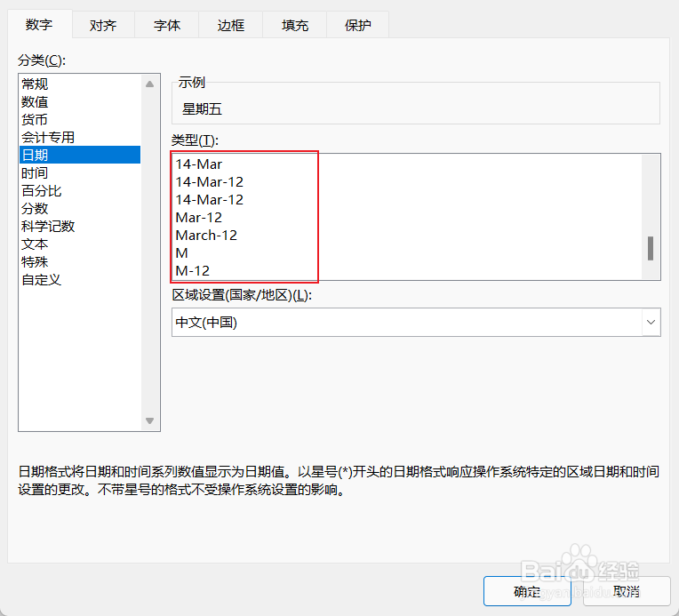Open the 区域设置 locale dropdown
The width and height of the screenshot is (679, 616).
pyautogui.click(x=416, y=322)
